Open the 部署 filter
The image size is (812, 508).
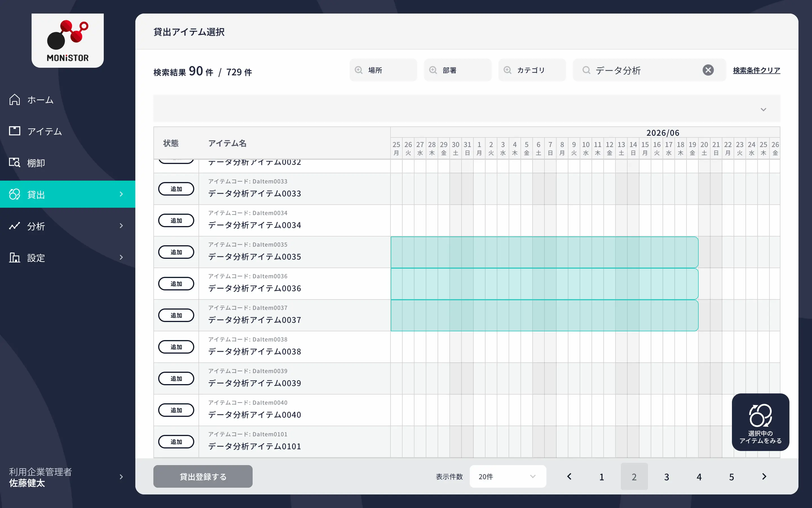458,70
